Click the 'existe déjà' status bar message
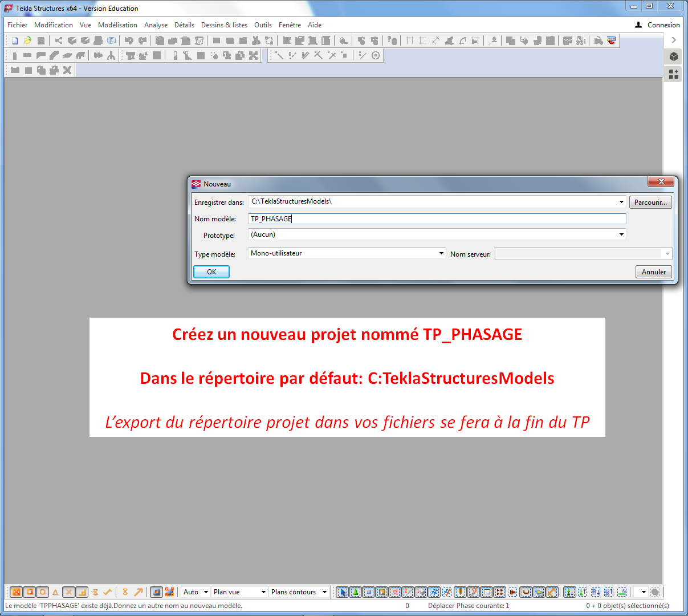Screen dimensions: 688x616 click(124, 606)
